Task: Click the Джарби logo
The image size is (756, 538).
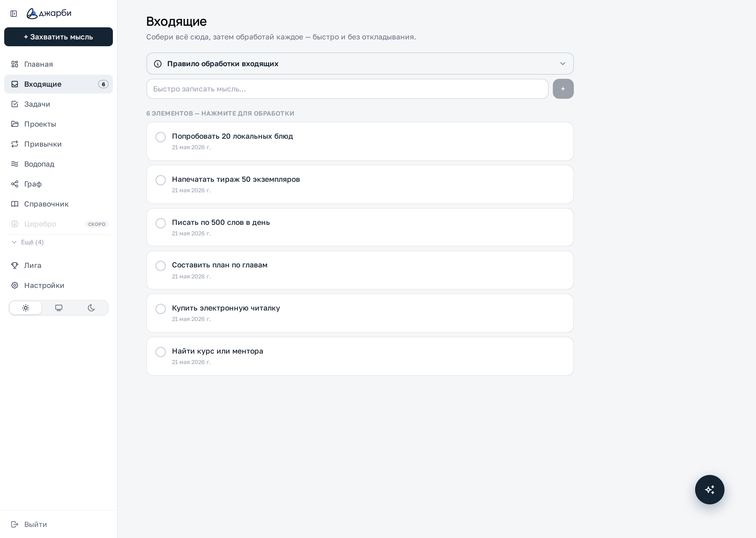Action: click(49, 13)
